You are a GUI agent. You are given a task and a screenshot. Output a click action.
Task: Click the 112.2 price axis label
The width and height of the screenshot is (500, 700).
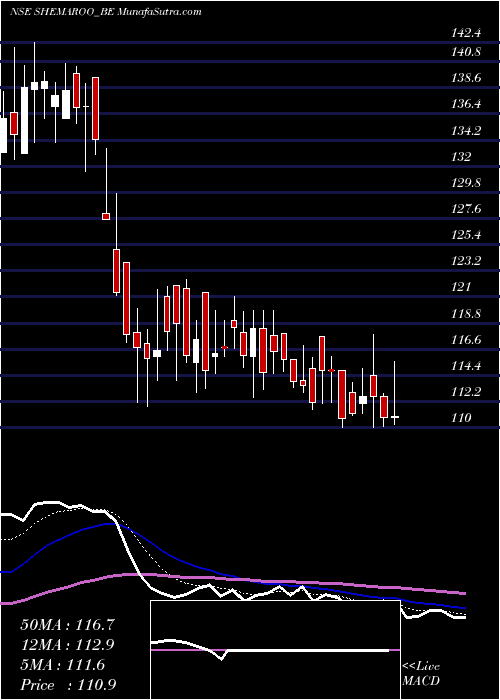466,392
